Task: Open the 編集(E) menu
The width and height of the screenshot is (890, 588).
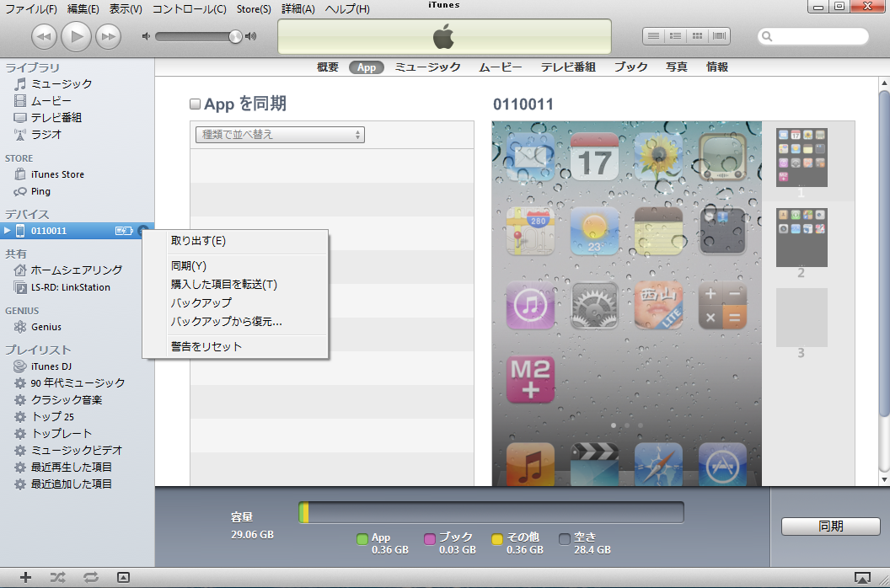Action: pyautogui.click(x=83, y=9)
